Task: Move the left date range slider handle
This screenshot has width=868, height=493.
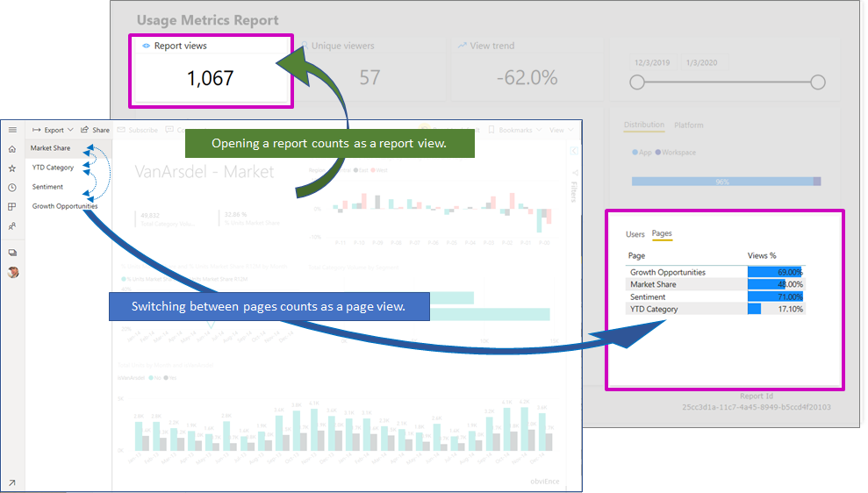Action: [637, 82]
